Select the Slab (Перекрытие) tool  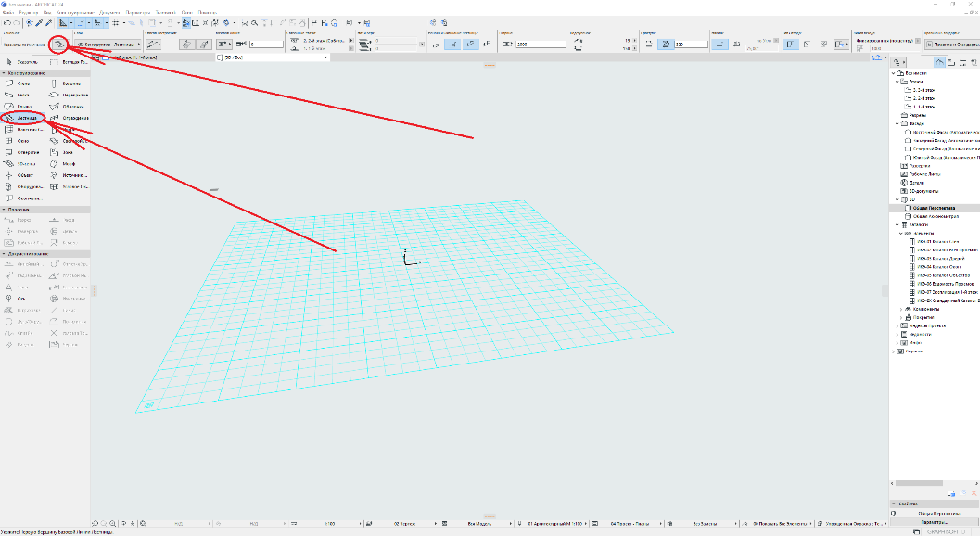tap(68, 96)
